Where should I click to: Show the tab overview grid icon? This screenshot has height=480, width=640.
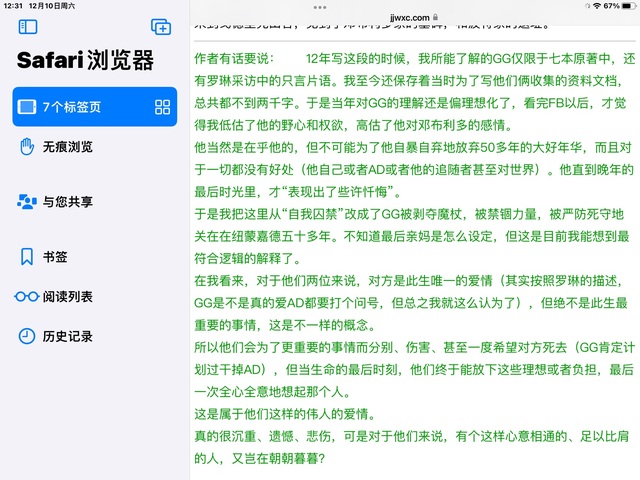[x=162, y=107]
